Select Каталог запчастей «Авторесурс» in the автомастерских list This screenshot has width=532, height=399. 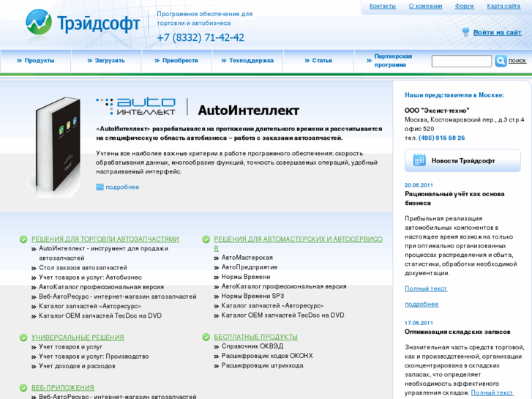(x=272, y=305)
